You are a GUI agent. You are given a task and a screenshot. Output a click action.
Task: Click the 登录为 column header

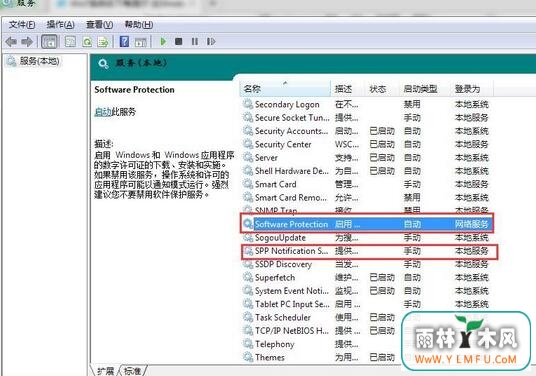click(472, 89)
